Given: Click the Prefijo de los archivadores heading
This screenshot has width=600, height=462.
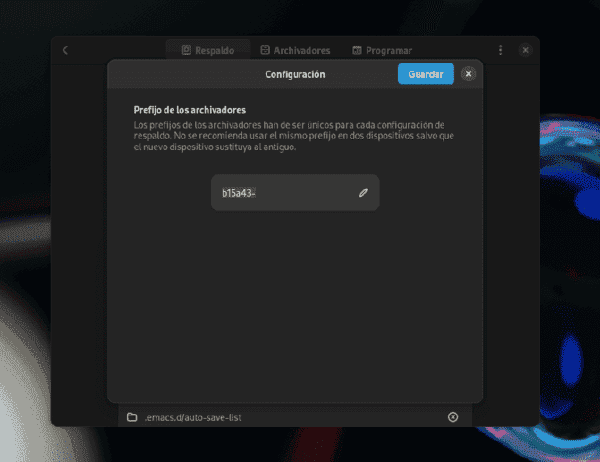Looking at the screenshot, I should [190, 110].
